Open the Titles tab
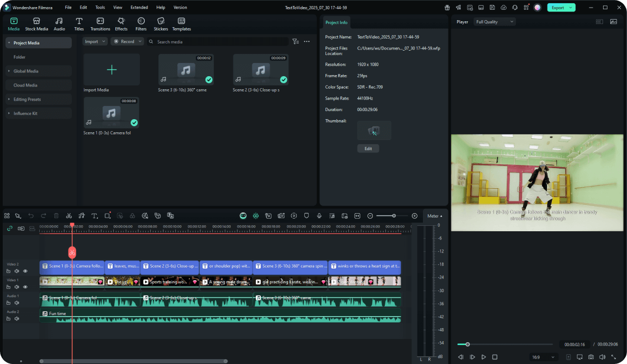The image size is (627, 364). click(x=79, y=24)
